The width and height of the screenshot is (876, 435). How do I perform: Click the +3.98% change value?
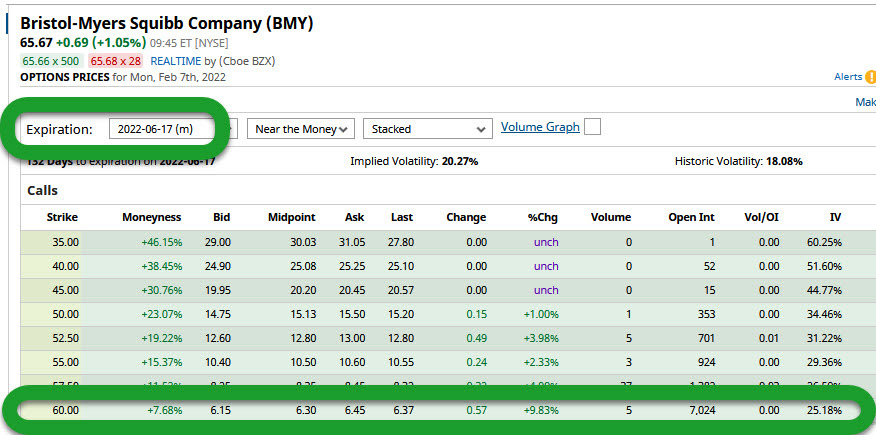(541, 338)
